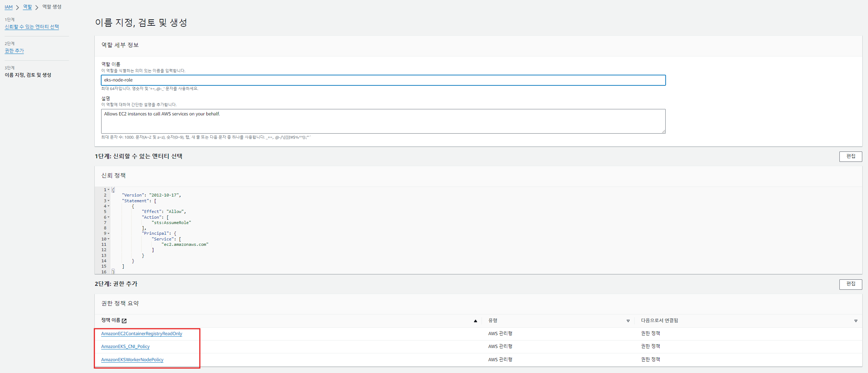This screenshot has height=373, width=868.
Task: Collapse the Statement fold arrow on line 3
Action: pos(109,201)
